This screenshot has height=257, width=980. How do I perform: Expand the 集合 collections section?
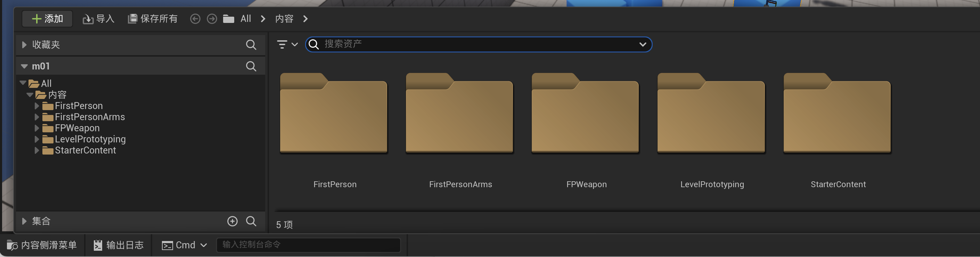click(24, 221)
